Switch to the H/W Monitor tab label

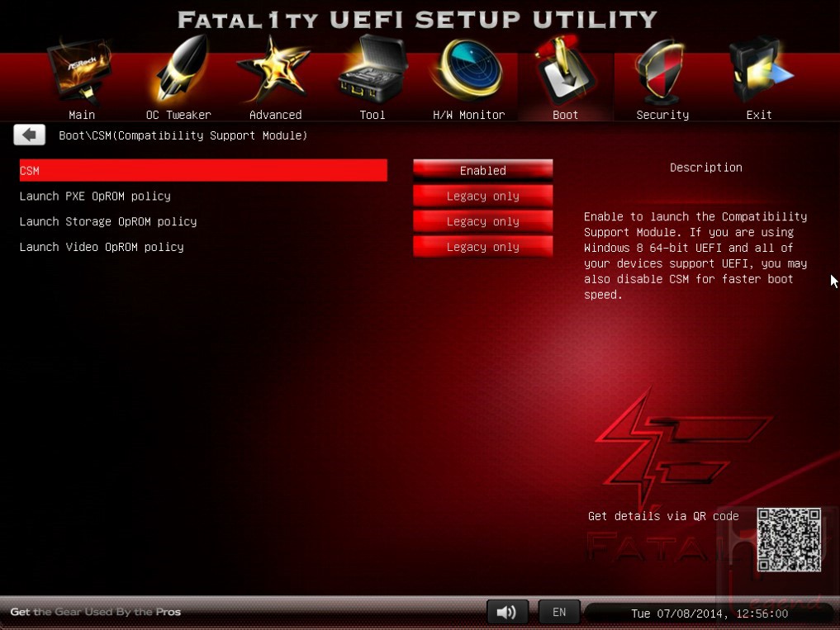[x=469, y=115]
